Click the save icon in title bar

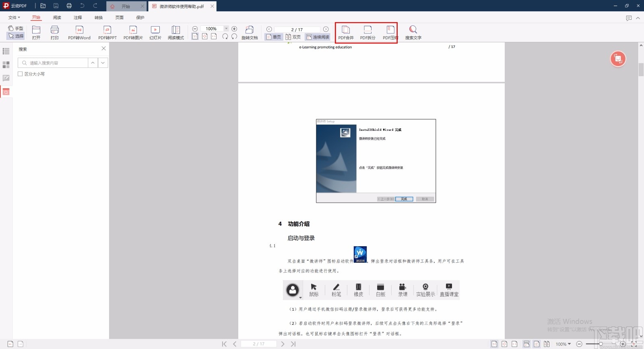point(56,6)
